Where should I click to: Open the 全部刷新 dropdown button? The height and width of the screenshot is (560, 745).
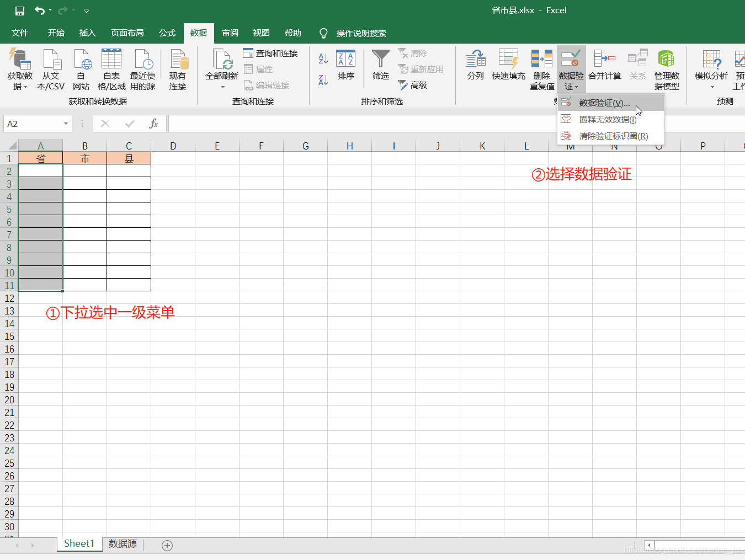click(x=222, y=70)
